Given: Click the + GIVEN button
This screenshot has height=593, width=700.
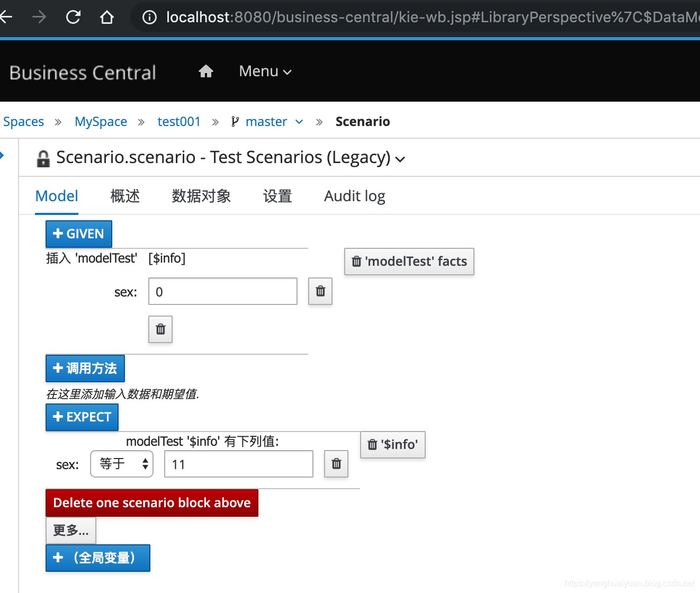Looking at the screenshot, I should pos(79,234).
